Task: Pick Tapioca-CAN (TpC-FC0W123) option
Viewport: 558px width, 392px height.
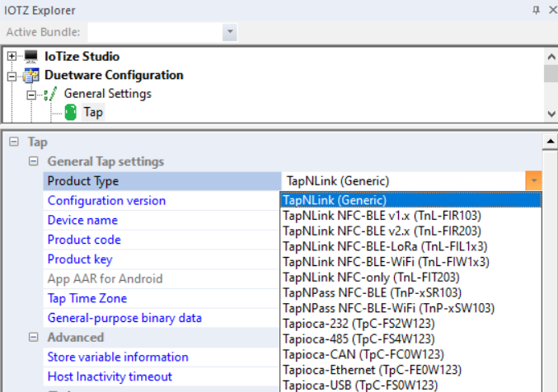Action: tap(410, 355)
